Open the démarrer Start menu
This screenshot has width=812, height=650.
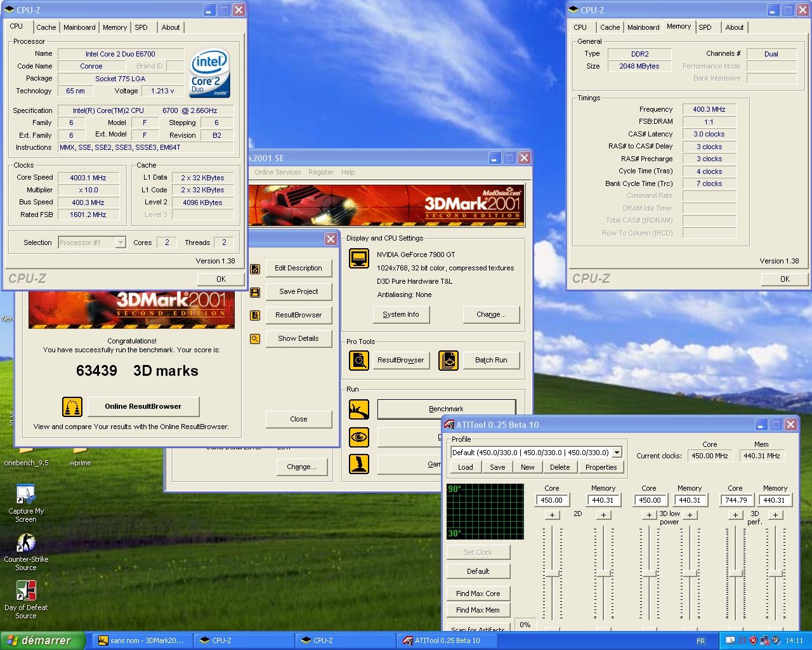(x=43, y=640)
